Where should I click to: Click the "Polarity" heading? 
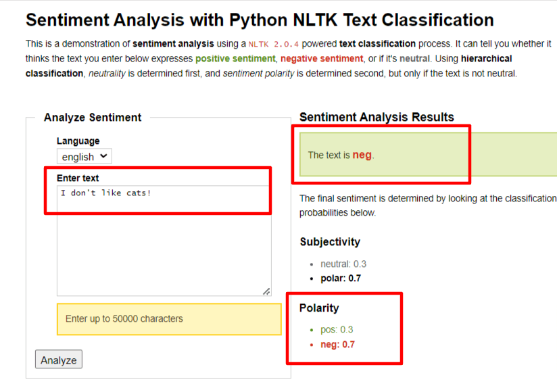pos(319,308)
